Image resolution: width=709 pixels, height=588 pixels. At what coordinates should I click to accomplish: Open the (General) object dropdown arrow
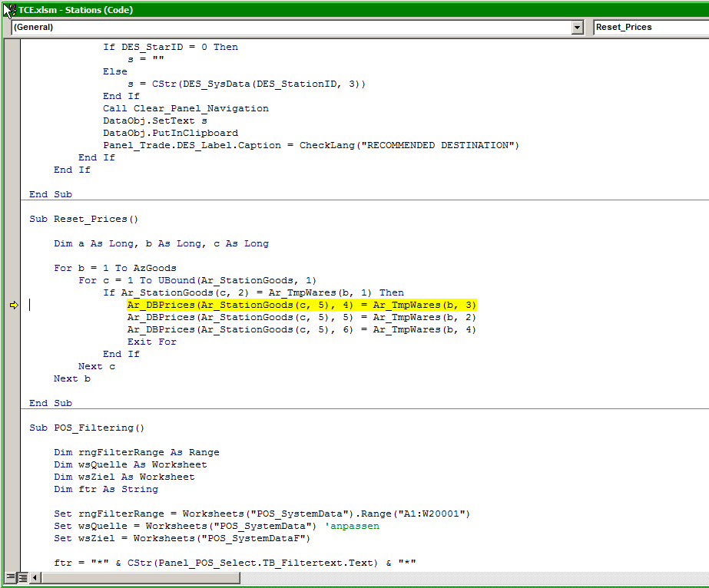577,27
